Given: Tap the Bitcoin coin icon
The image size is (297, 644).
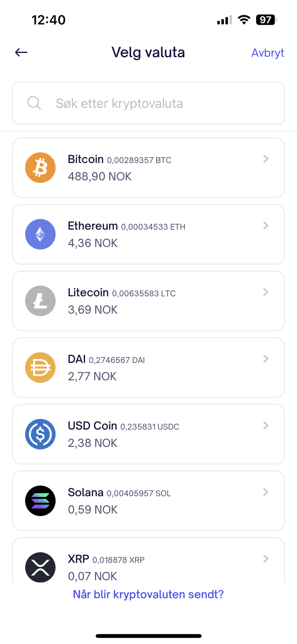Looking at the screenshot, I should (40, 168).
